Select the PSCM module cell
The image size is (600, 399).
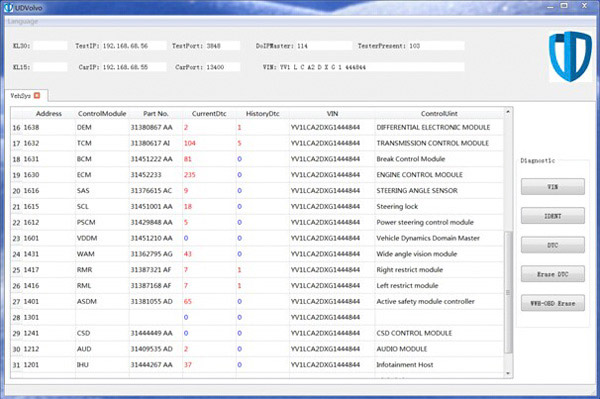102,222
